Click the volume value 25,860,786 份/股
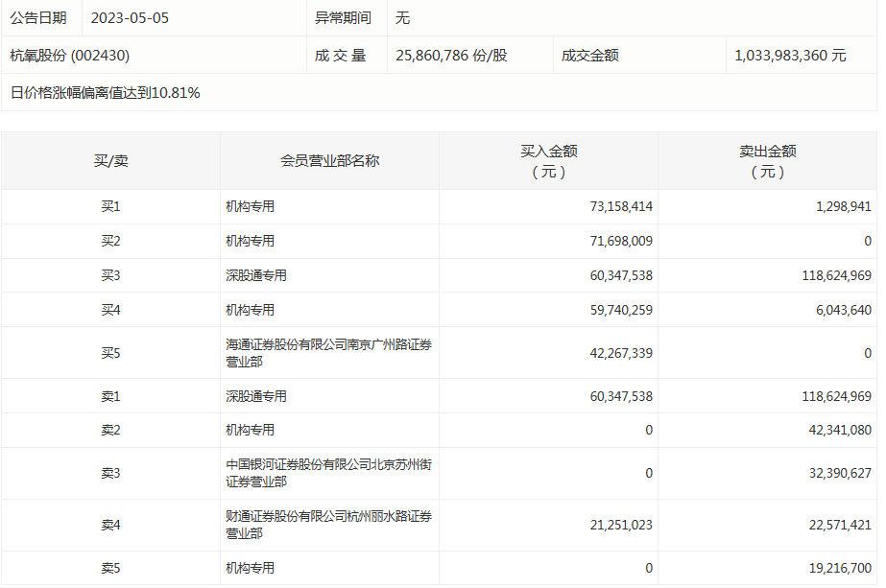 [x=451, y=56]
